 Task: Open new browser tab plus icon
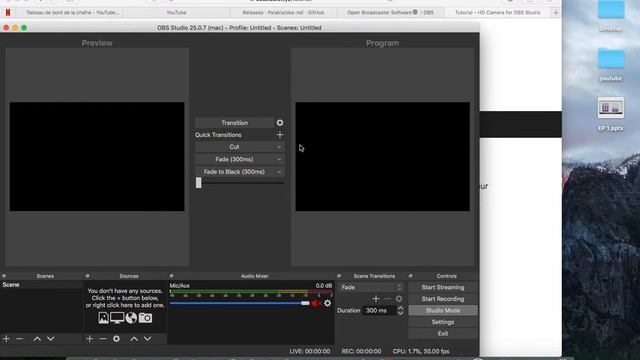(x=556, y=13)
